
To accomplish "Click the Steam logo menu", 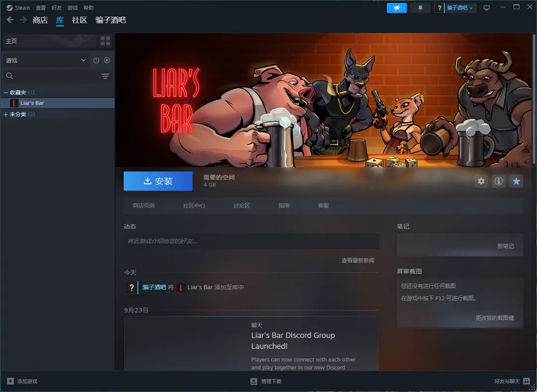I will 9,7.
